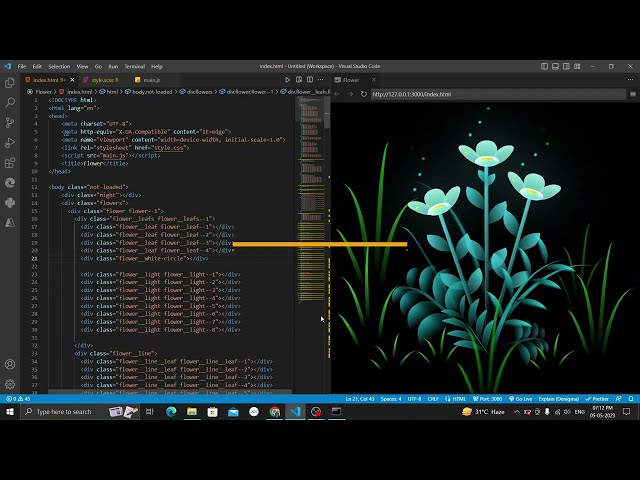Open the Run and Debug view

(x=10, y=142)
